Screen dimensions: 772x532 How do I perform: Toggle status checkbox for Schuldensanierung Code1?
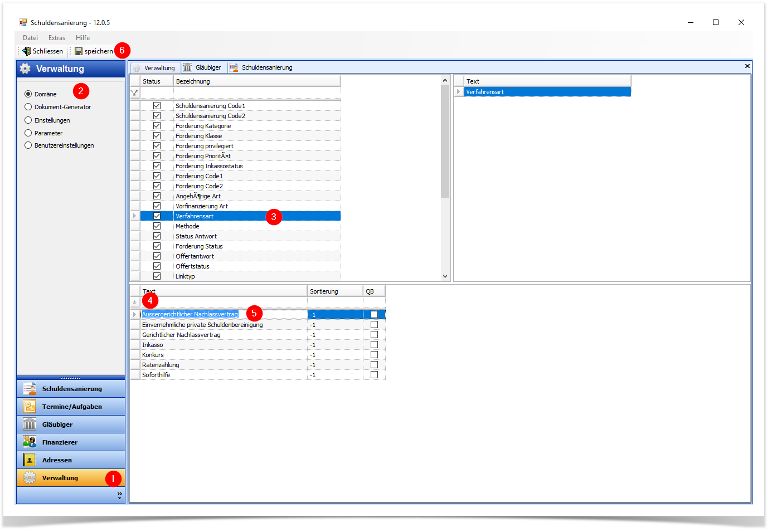[157, 106]
